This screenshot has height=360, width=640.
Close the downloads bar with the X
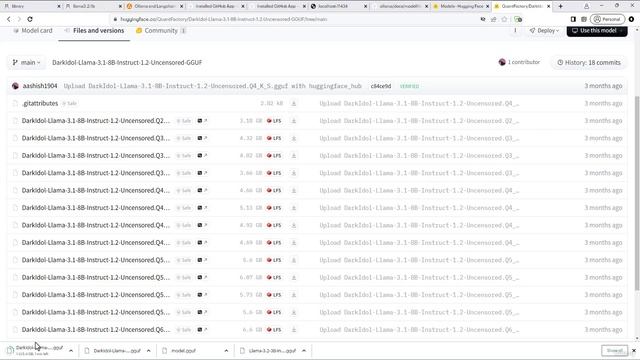(x=634, y=351)
